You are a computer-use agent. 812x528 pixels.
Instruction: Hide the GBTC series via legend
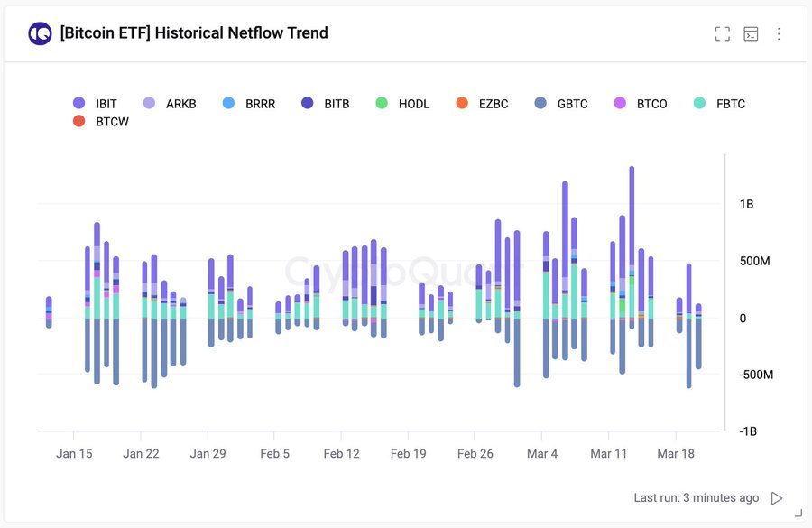(561, 104)
